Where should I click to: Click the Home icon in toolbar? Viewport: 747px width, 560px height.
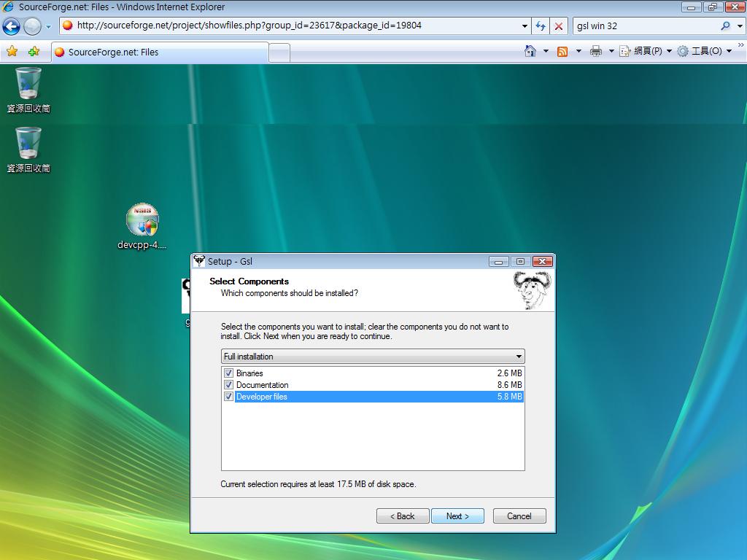[x=530, y=51]
